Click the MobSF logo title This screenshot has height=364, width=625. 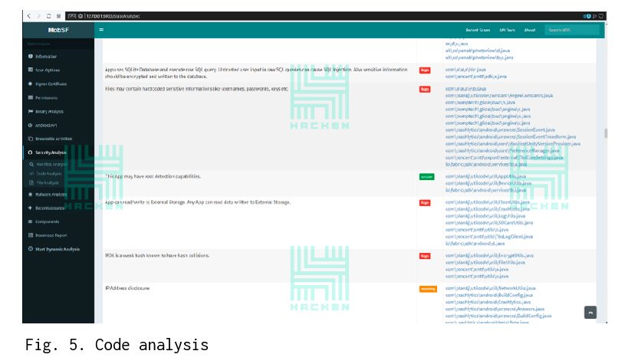pyautogui.click(x=58, y=30)
